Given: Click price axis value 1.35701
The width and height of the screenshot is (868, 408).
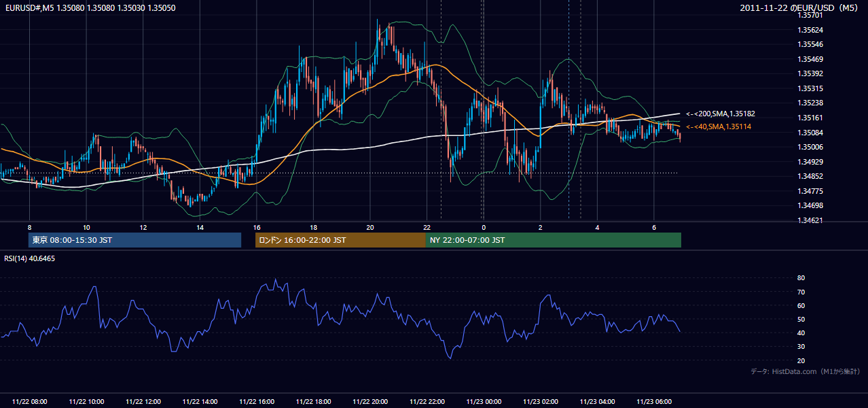Looking at the screenshot, I should (x=811, y=15).
